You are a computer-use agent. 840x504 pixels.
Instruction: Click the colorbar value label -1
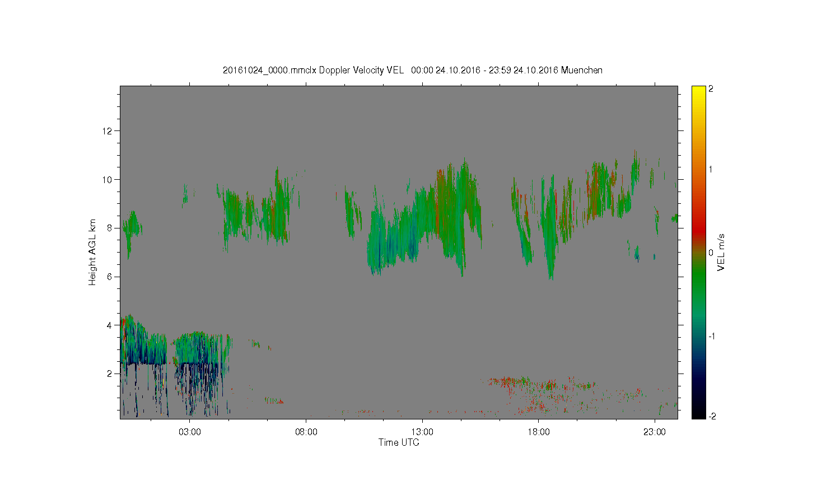coord(711,336)
